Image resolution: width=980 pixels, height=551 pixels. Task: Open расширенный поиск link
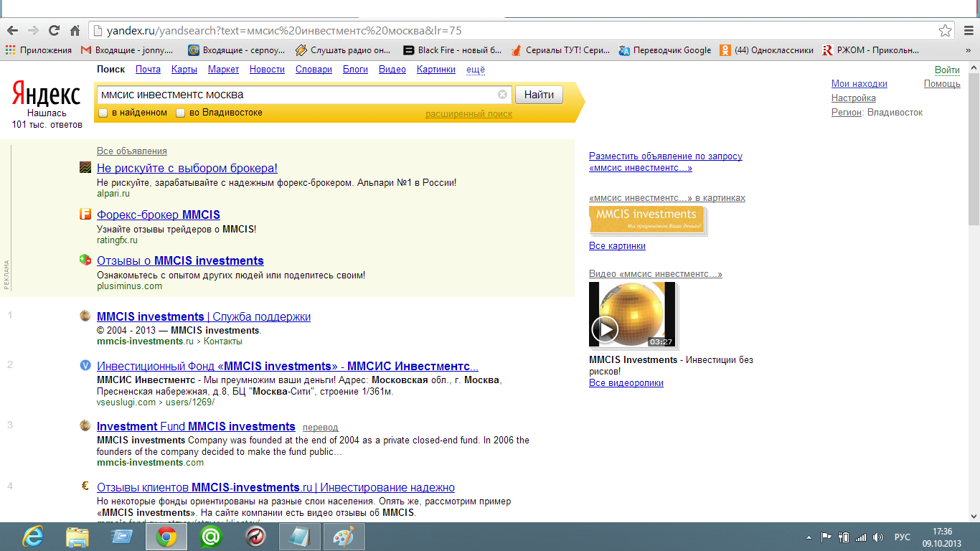click(x=469, y=114)
